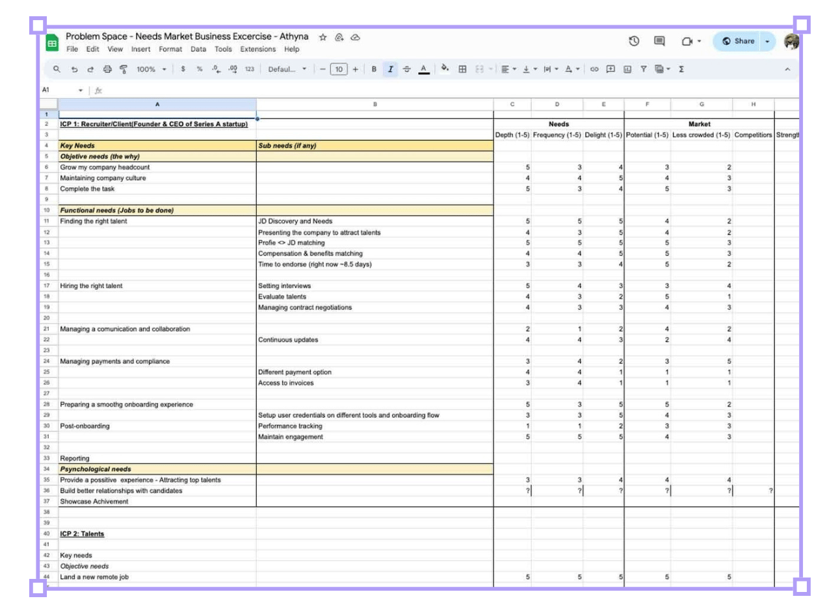Decrease decimal places
The image size is (840, 616).
(217, 69)
